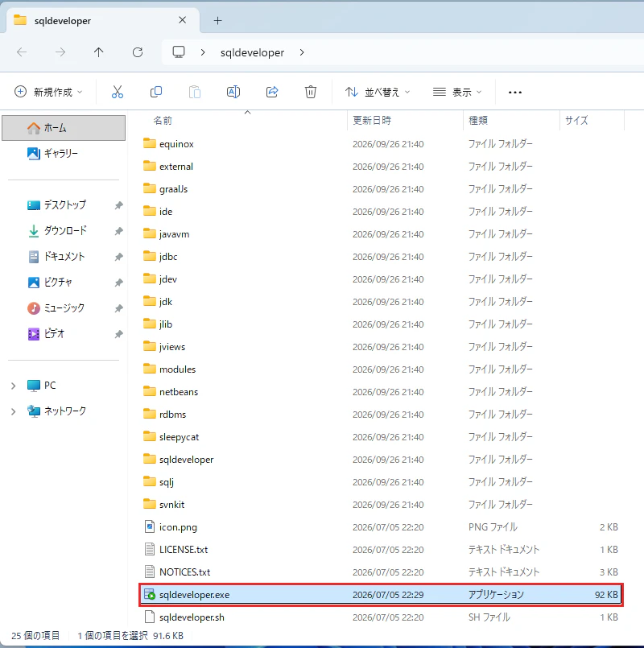Sort by サイズ column header

click(576, 120)
